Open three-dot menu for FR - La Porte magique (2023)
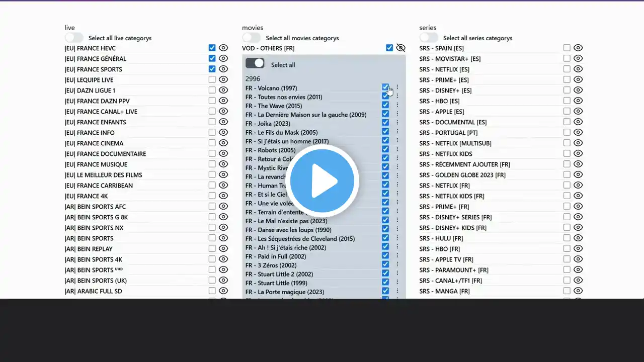This screenshot has height=362, width=644. [x=397, y=291]
